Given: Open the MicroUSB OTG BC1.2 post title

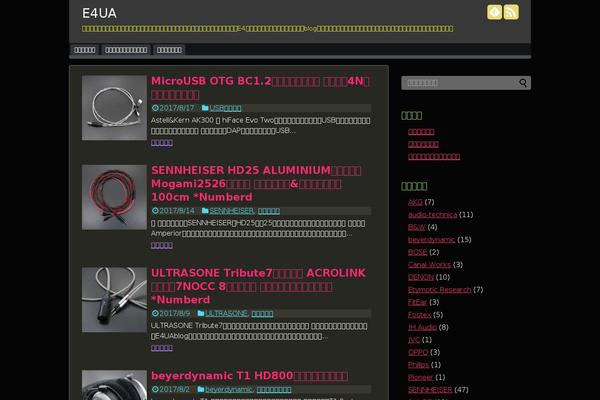Looking at the screenshot, I should pyautogui.click(x=261, y=88).
